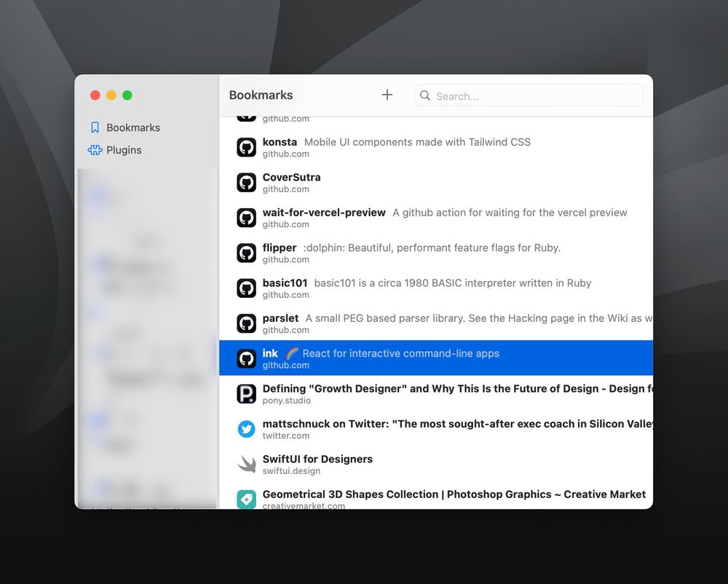Click the GitHub icon beside ink

point(247,358)
